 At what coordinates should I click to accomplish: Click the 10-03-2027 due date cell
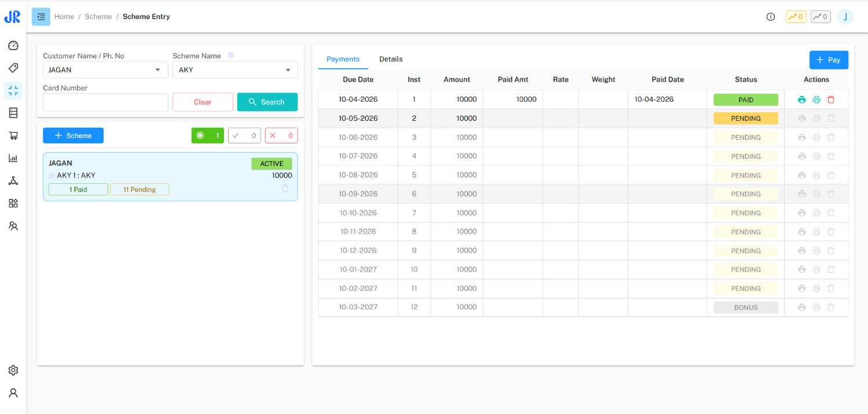[x=358, y=307]
